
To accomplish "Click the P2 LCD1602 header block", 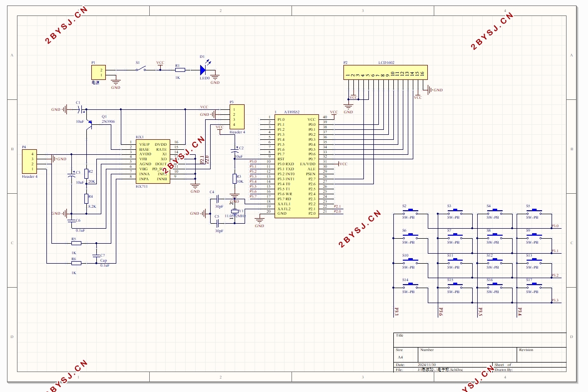I will [x=385, y=72].
